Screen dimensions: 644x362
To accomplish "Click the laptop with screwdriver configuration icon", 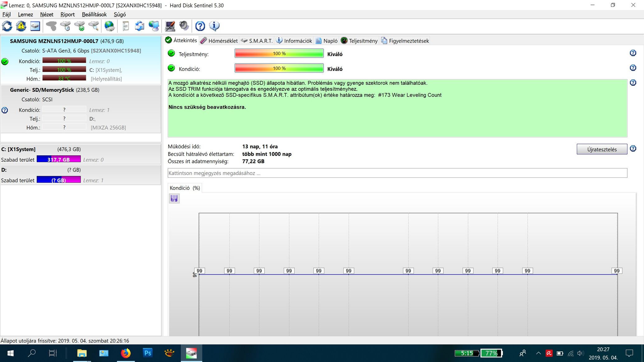I will point(170,26).
